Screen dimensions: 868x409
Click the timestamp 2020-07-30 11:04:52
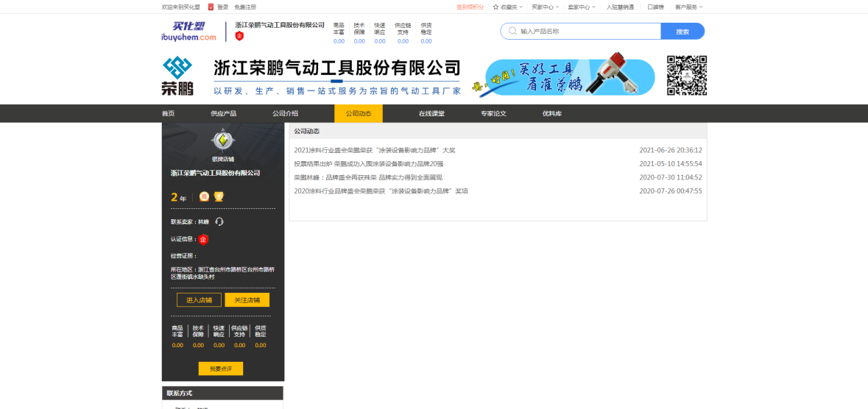tap(671, 178)
